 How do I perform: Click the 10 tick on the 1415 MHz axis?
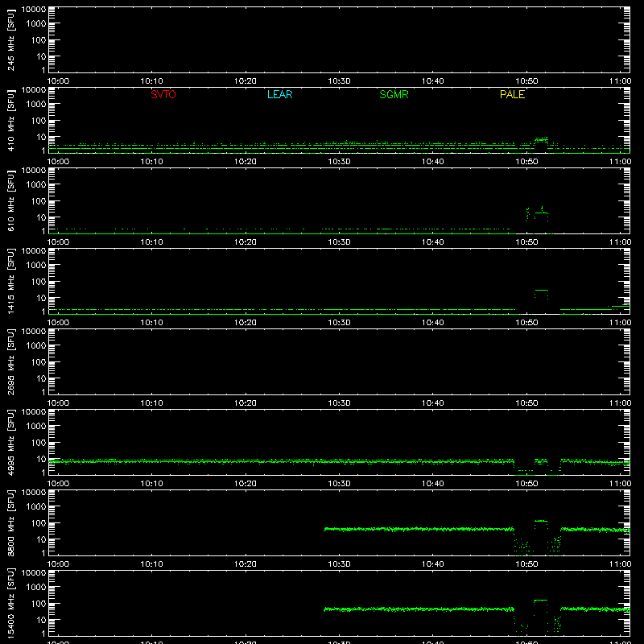pos(42,298)
